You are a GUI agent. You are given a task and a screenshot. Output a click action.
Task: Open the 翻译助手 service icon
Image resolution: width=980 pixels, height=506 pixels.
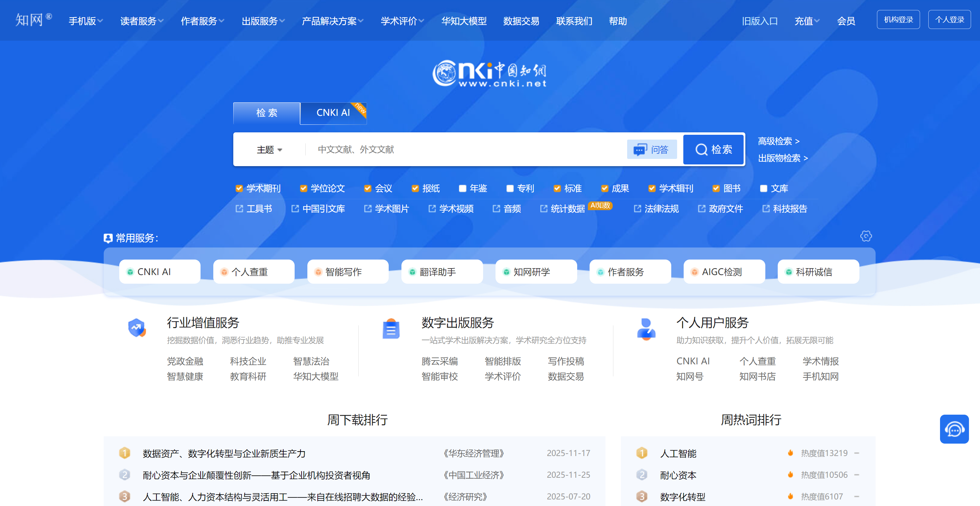point(442,272)
